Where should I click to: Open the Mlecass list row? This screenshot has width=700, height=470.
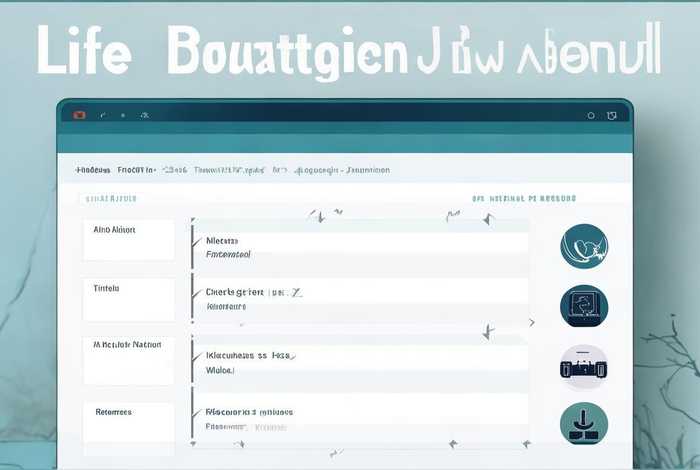click(360, 247)
